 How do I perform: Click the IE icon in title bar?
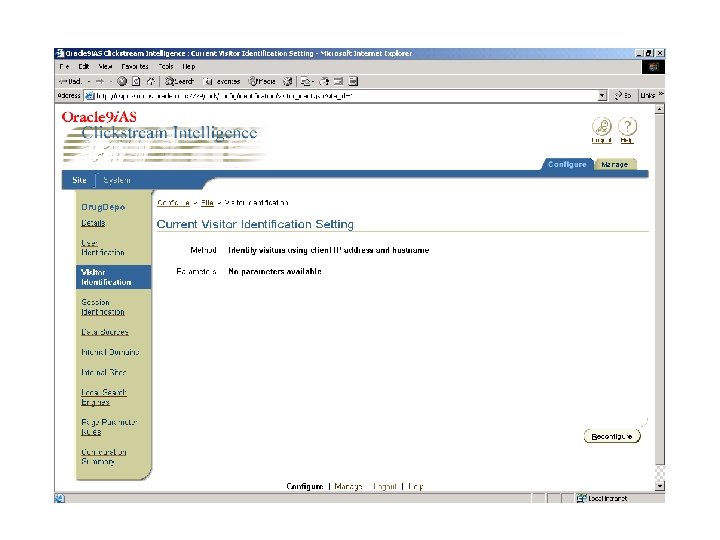pyautogui.click(x=60, y=53)
